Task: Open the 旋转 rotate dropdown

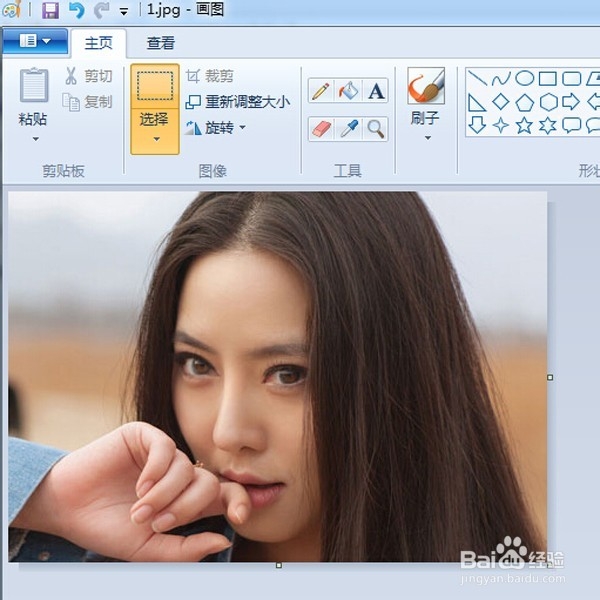Action: click(x=215, y=127)
